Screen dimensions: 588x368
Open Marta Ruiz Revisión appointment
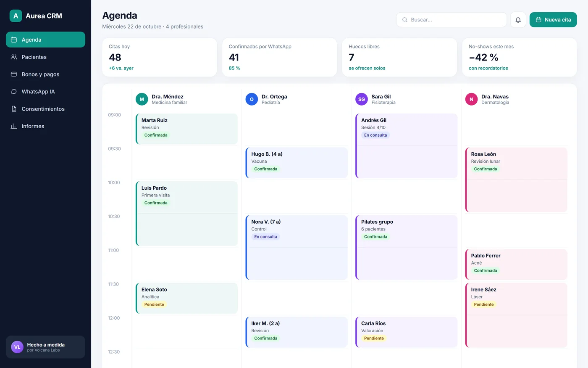(x=187, y=129)
